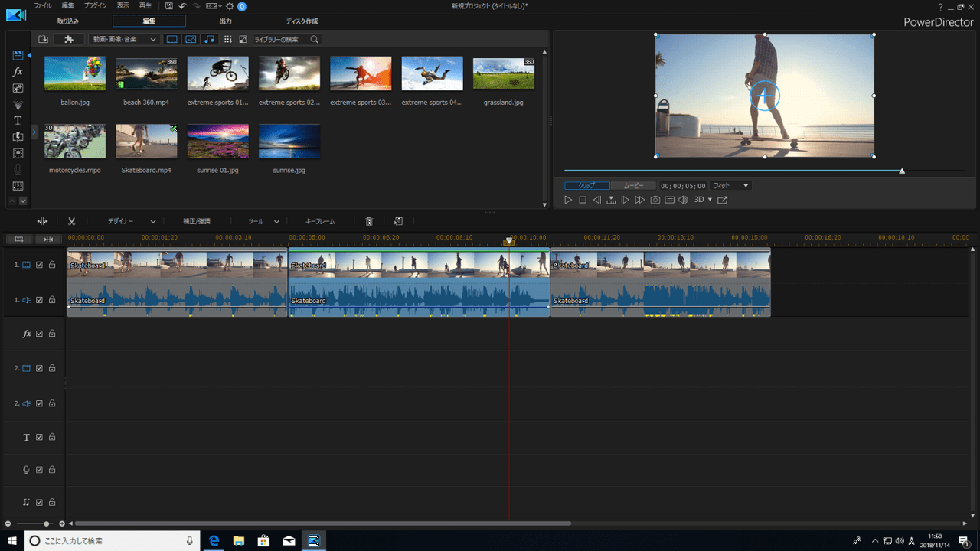
Task: Click the 補正/強調 button
Action: tap(197, 221)
